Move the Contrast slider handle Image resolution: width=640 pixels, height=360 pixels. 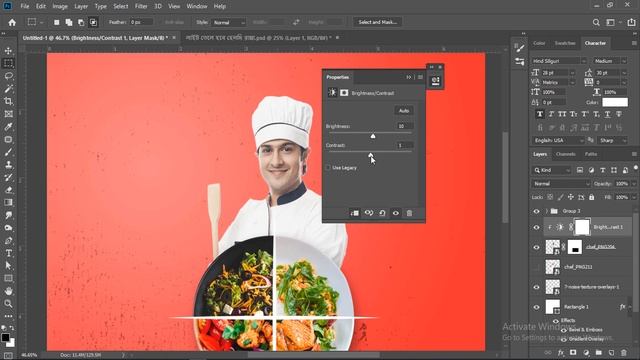pos(370,155)
